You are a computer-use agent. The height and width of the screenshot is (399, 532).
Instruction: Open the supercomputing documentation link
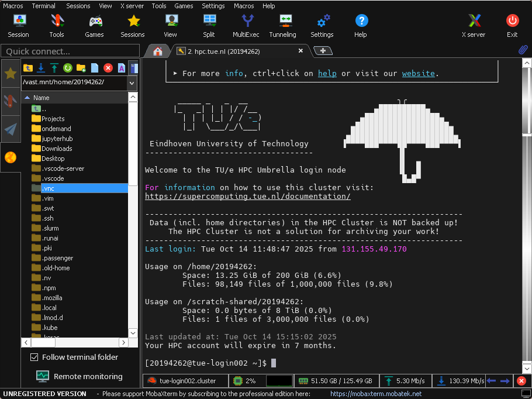point(247,197)
